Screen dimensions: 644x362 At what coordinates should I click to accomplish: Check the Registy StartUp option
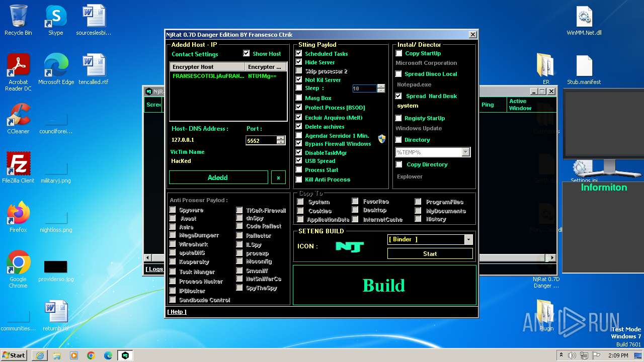click(x=399, y=118)
